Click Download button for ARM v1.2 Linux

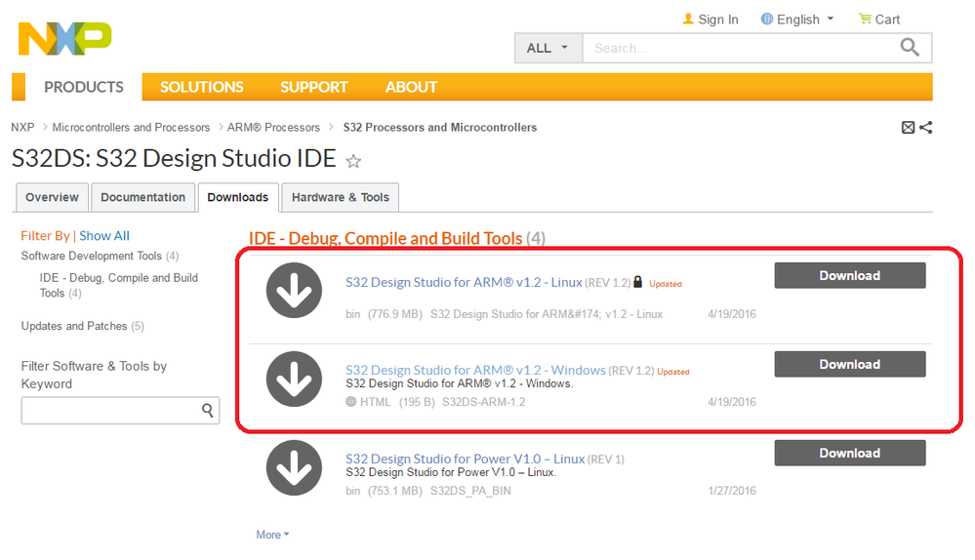850,275
